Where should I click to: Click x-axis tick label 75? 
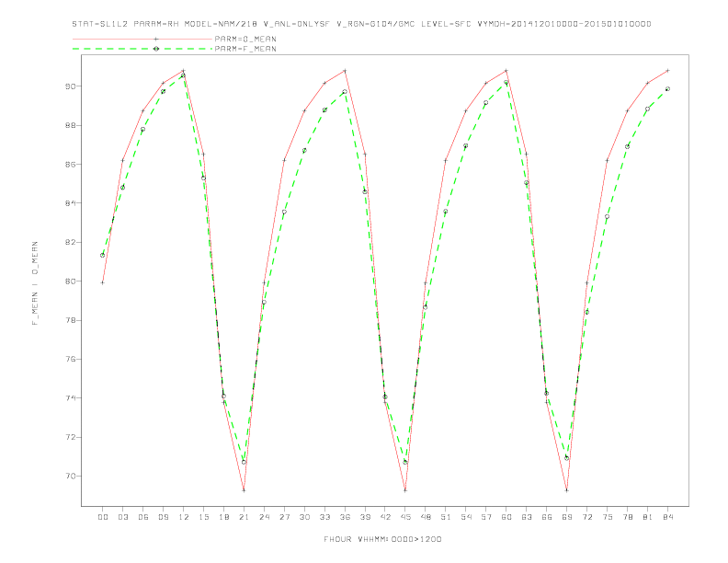point(608,517)
